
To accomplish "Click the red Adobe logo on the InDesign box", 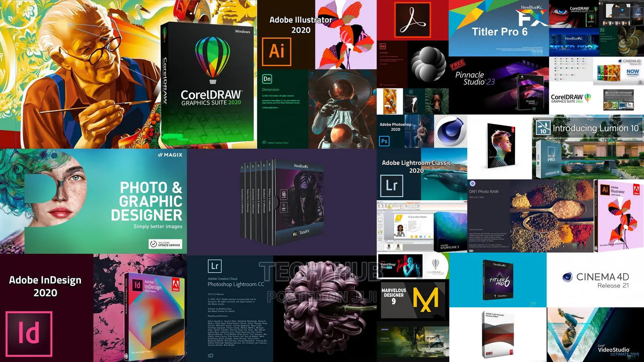I will 175,285.
